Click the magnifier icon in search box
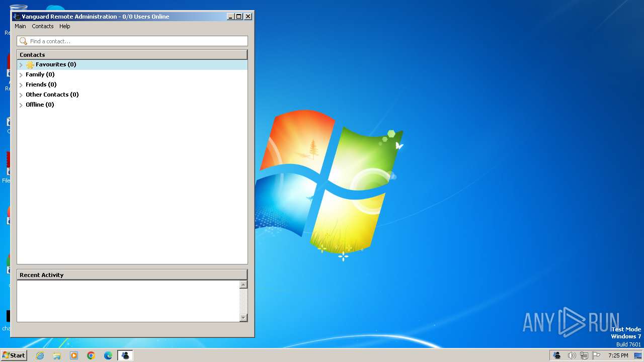The height and width of the screenshot is (362, 644). (23, 41)
